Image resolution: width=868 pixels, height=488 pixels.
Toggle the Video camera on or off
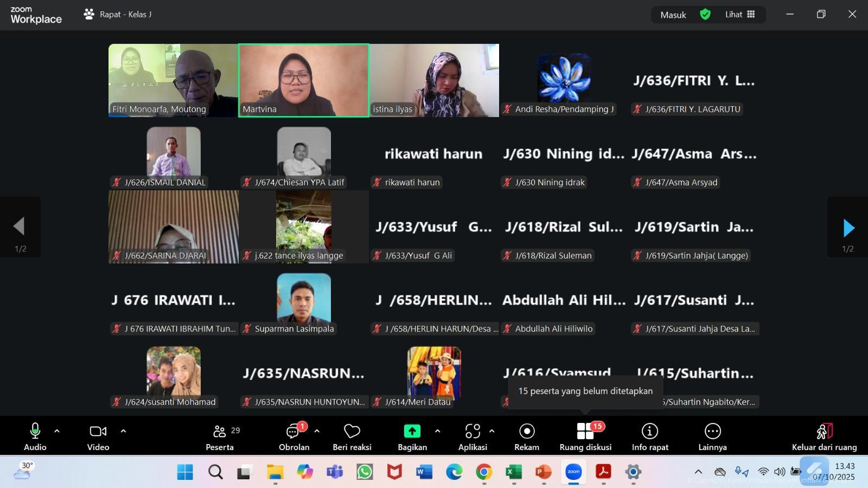[x=98, y=432]
